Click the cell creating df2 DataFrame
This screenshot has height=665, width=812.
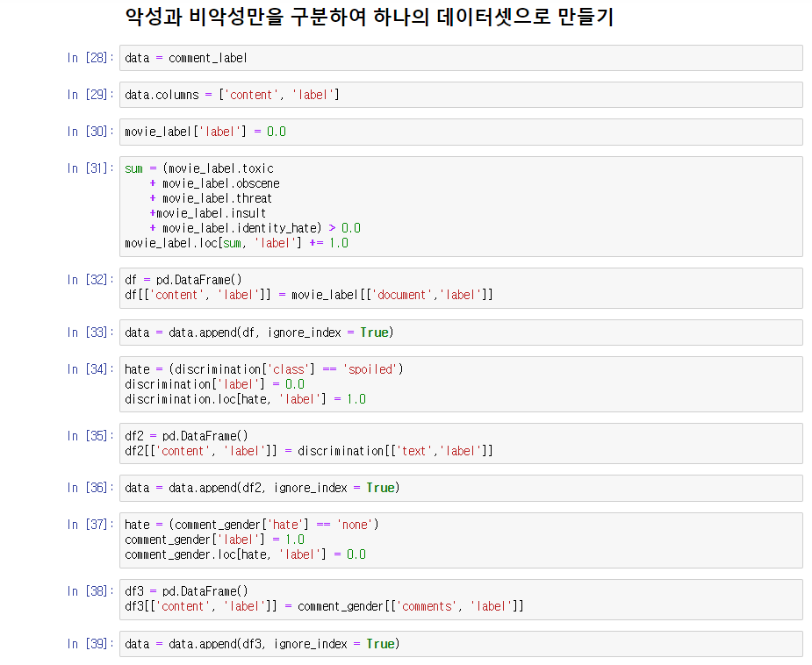461,444
